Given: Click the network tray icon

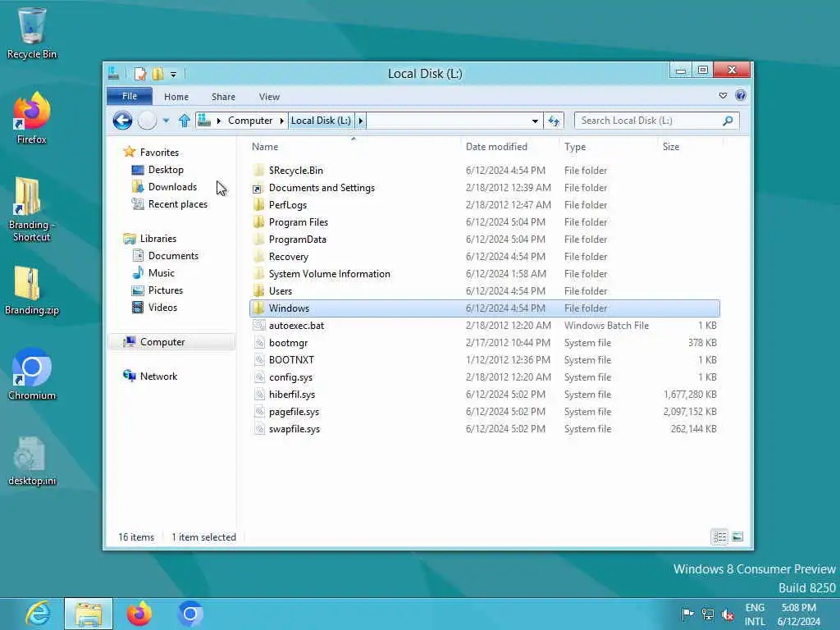Looking at the screenshot, I should [708, 614].
